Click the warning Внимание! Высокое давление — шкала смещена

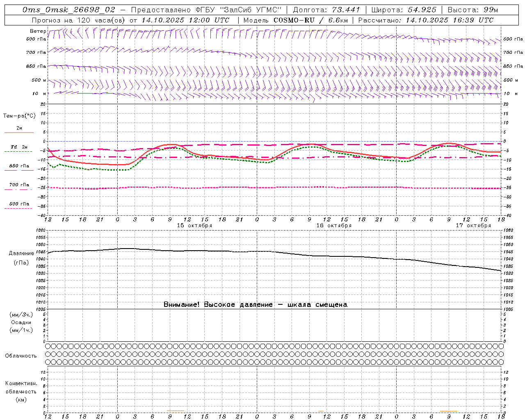tap(256, 305)
